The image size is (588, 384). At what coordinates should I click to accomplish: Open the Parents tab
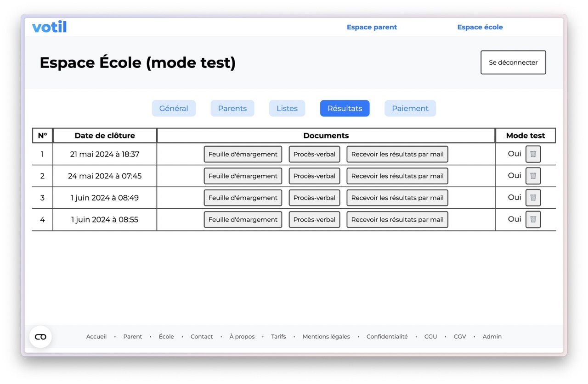[x=232, y=108]
